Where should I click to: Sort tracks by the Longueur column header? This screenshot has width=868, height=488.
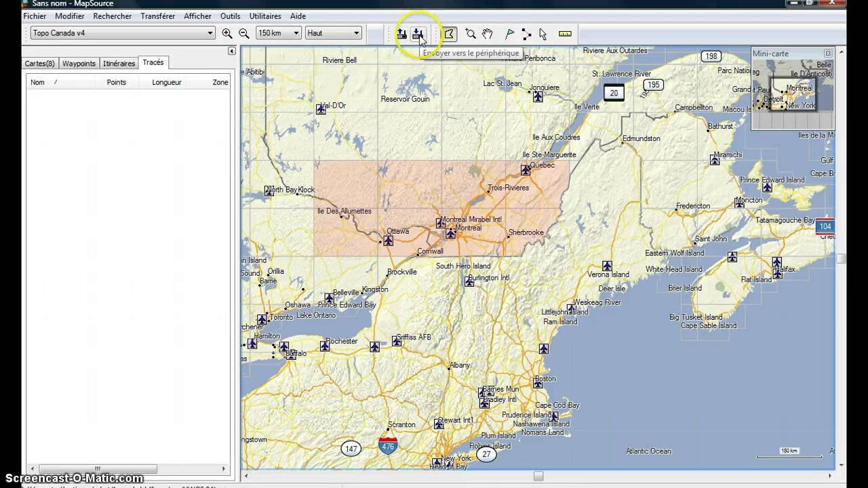[x=166, y=82]
